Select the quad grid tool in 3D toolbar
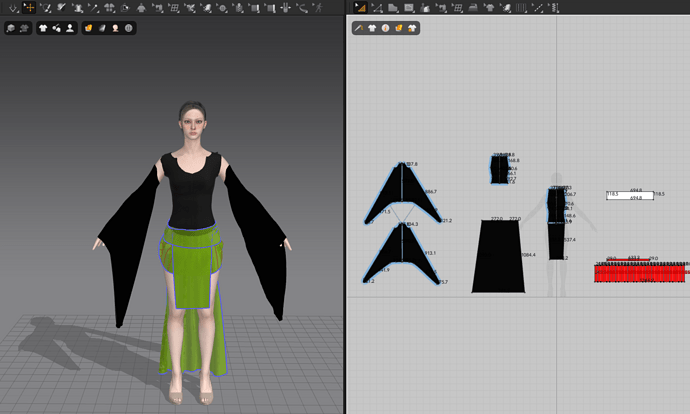The height and width of the screenshot is (414, 690). tap(174, 7)
